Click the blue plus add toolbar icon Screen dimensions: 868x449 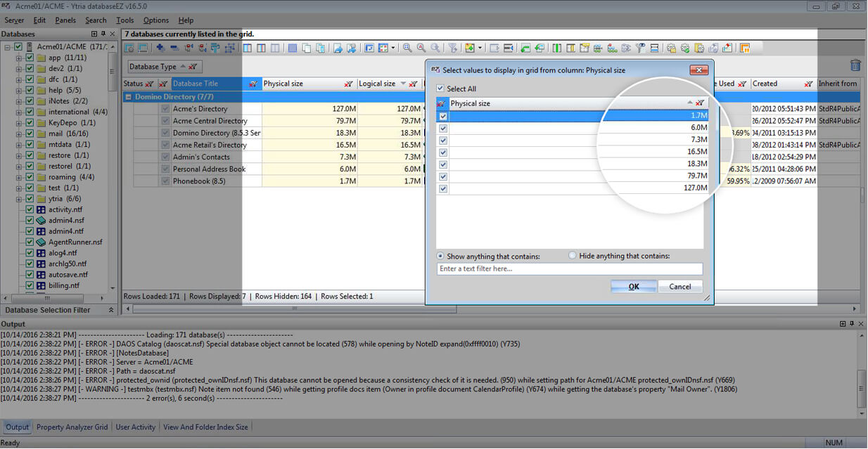click(x=160, y=48)
